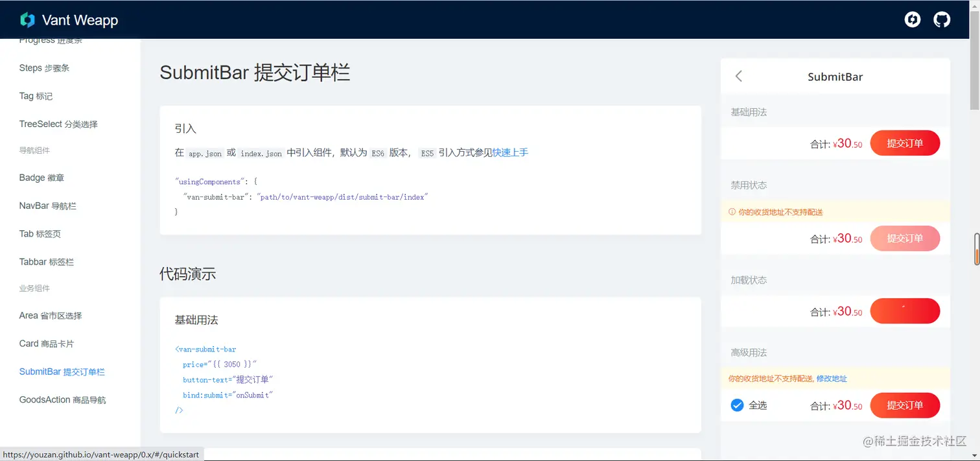Click the SubmitBar 提交订单栏 page heading
The image size is (980, 461).
pyautogui.click(x=255, y=73)
